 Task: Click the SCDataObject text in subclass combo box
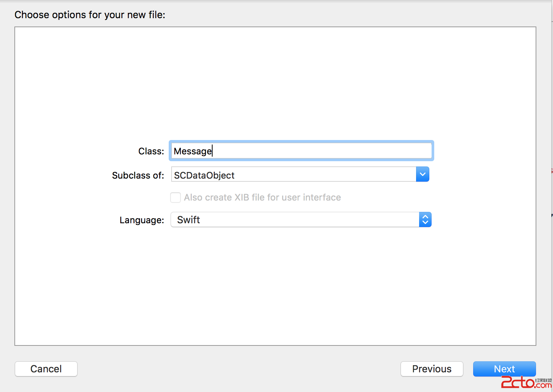click(204, 175)
